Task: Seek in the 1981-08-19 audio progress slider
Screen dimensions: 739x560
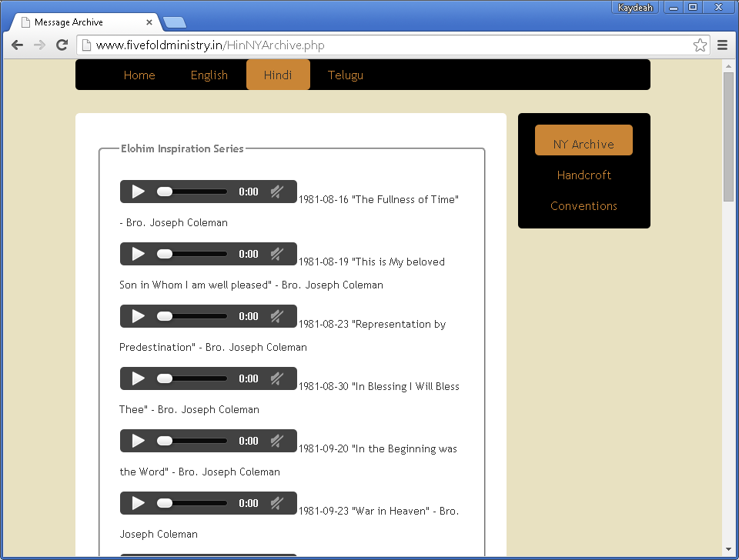Action: point(192,254)
